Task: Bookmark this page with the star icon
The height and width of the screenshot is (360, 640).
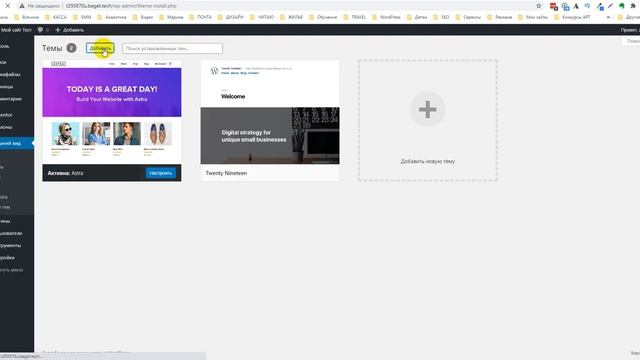Action: (538, 6)
